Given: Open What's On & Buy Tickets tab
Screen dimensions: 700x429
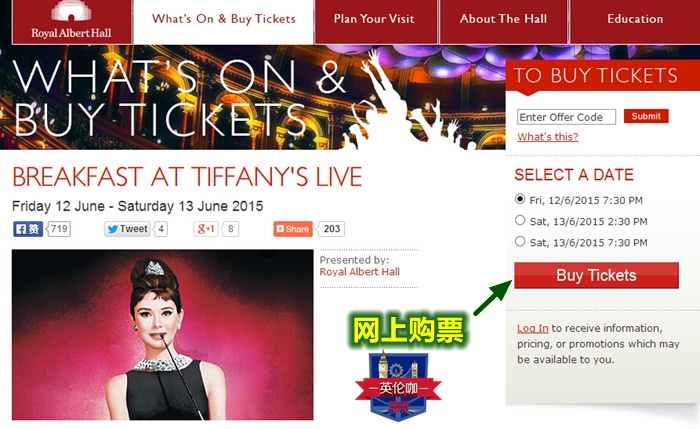Looking at the screenshot, I should (224, 21).
